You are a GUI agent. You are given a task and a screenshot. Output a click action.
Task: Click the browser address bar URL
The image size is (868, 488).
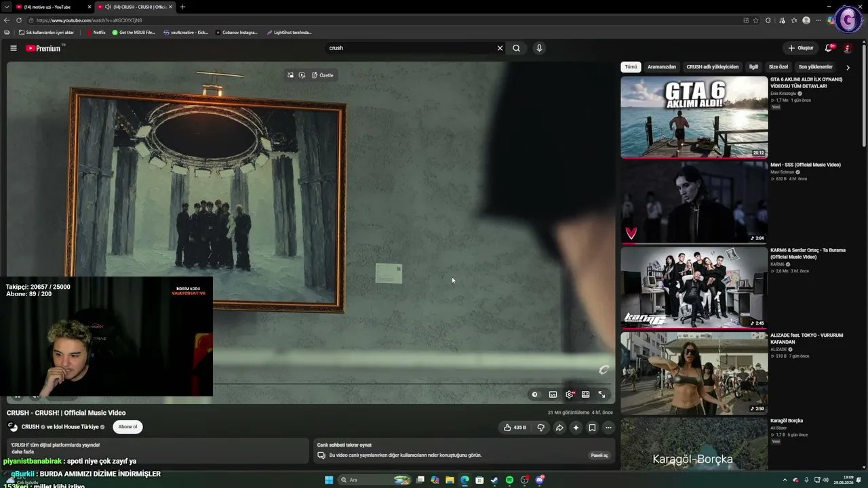tap(90, 20)
